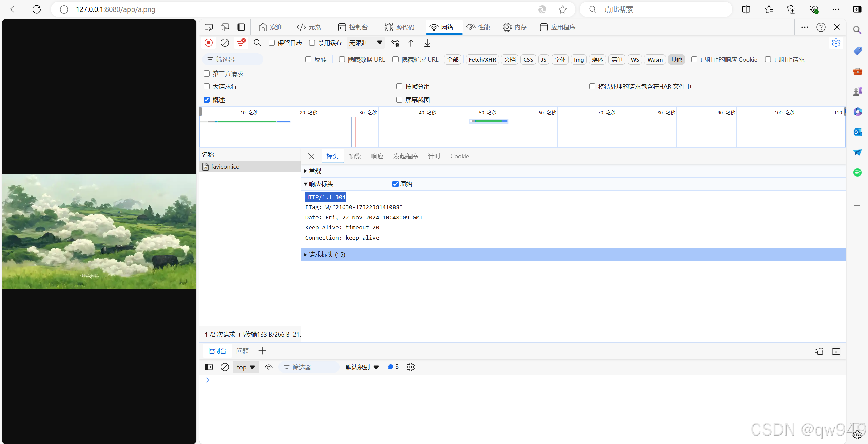Click the import HAR upload arrow
The height and width of the screenshot is (444, 868).
pyautogui.click(x=411, y=43)
